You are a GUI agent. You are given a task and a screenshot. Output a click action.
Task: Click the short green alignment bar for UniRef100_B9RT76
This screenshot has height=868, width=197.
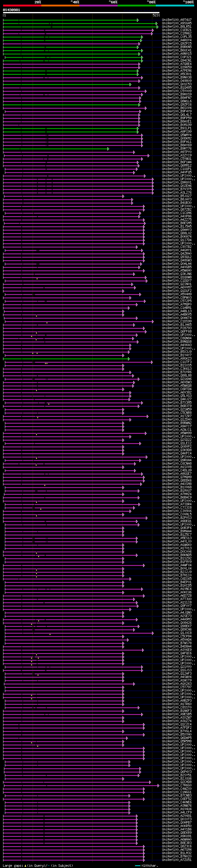pos(56,149)
